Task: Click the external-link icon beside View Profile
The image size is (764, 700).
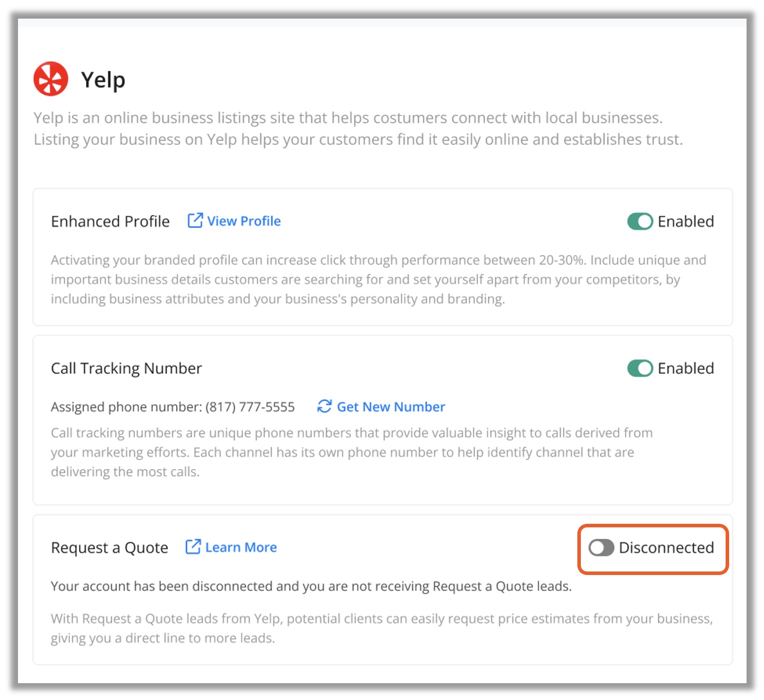Action: [195, 220]
